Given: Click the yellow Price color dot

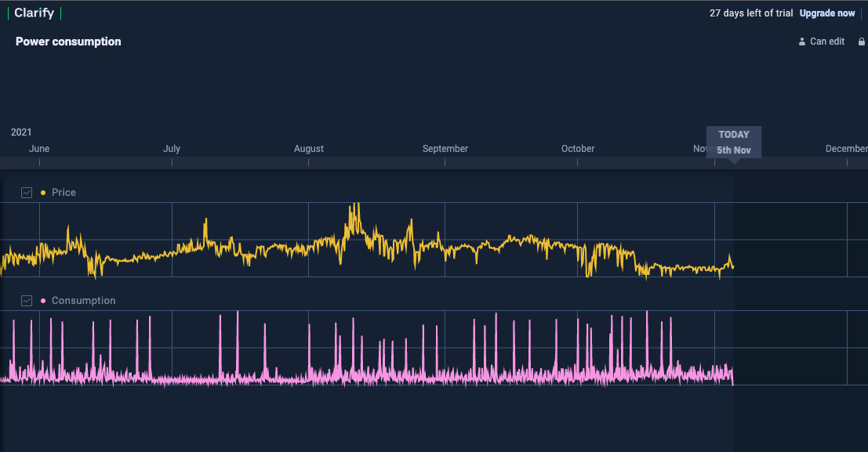Looking at the screenshot, I should 42,193.
